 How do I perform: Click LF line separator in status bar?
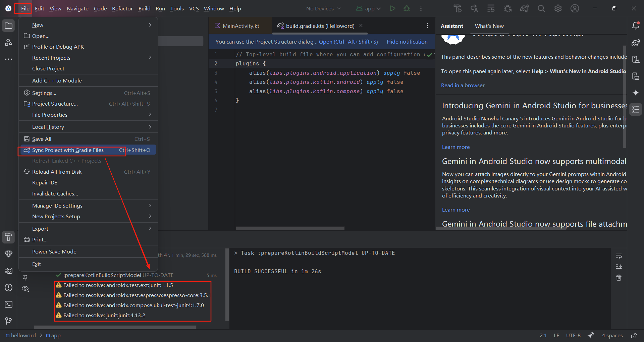556,336
